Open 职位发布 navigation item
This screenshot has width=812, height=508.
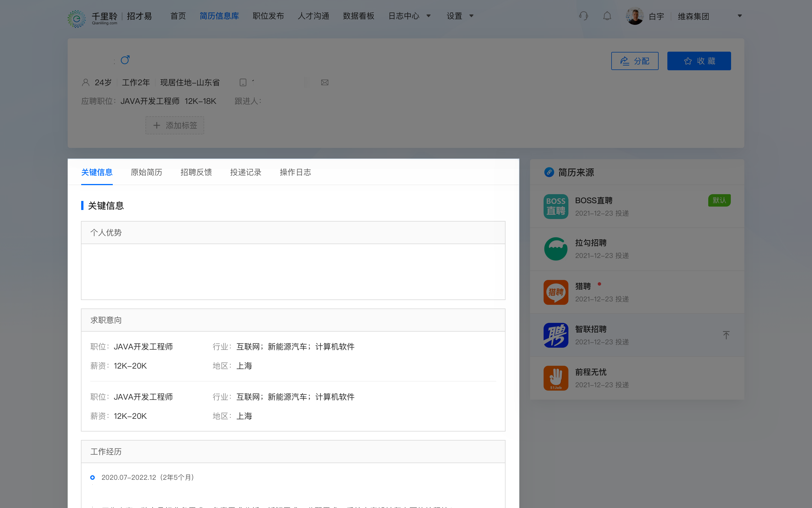(268, 16)
